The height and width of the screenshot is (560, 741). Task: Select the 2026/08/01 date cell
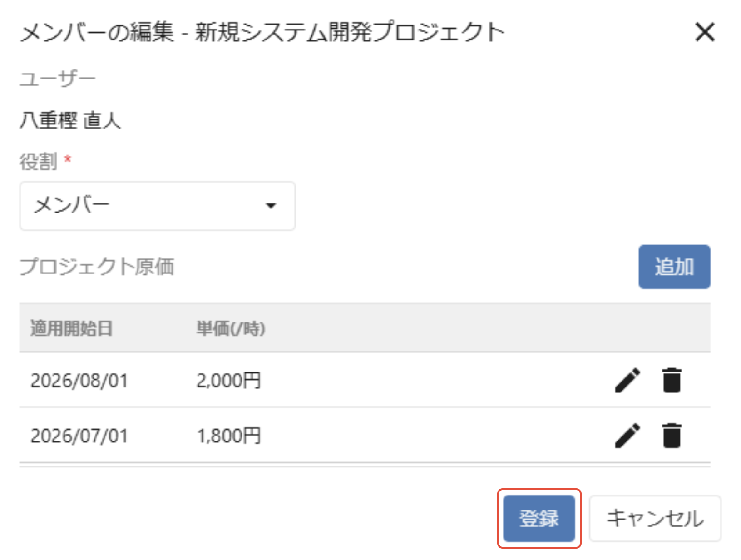[79, 380]
